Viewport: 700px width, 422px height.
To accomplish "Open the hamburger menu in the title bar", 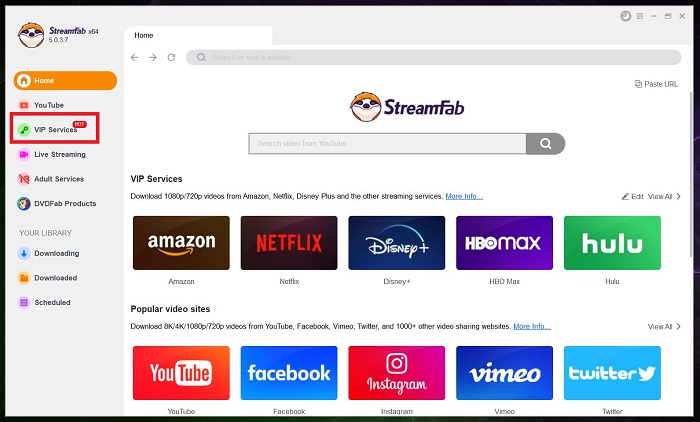I will point(640,16).
